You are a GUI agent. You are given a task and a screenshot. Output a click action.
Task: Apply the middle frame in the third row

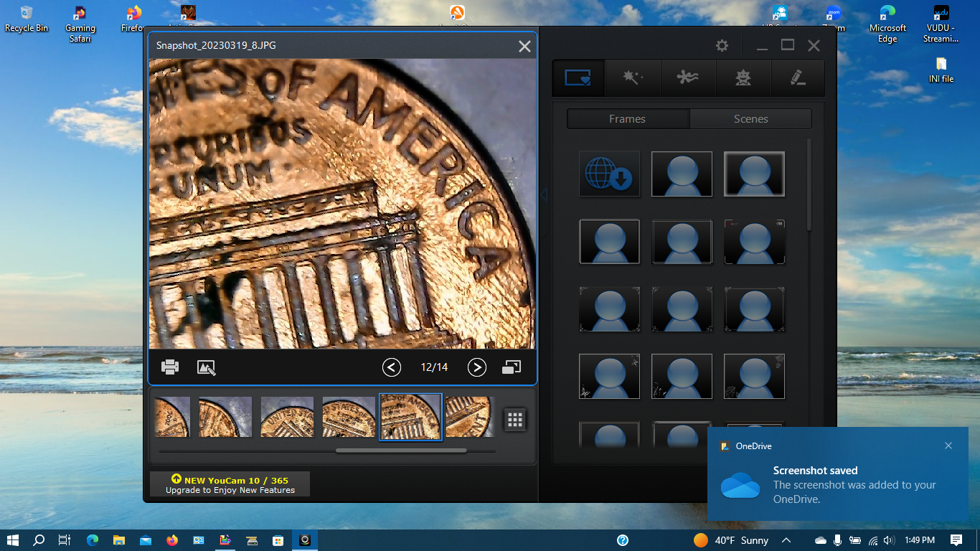pos(682,309)
